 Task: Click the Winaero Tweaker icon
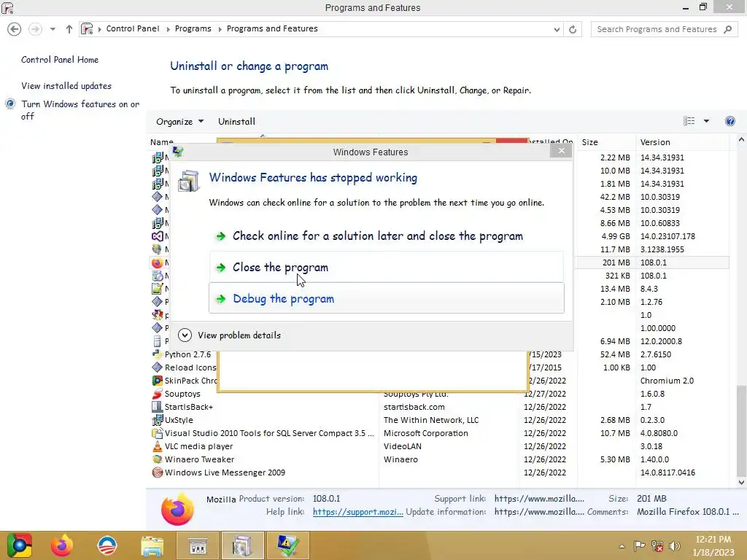coord(158,459)
